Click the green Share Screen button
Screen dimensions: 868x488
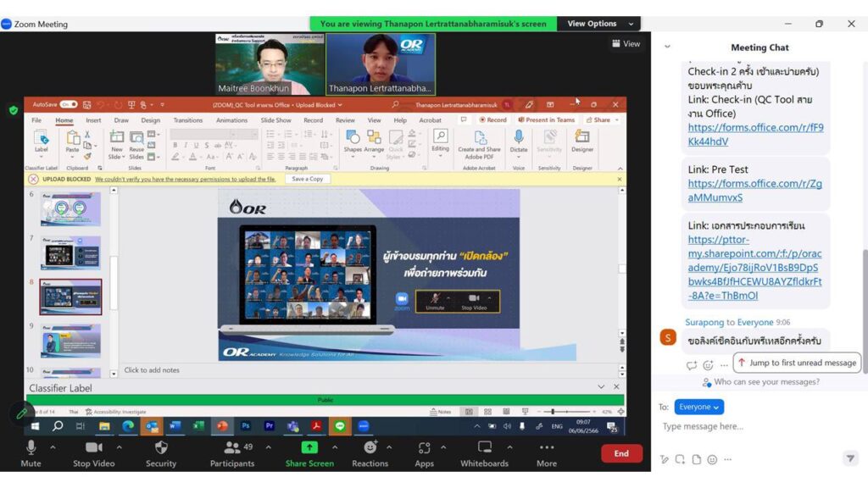tap(309, 454)
